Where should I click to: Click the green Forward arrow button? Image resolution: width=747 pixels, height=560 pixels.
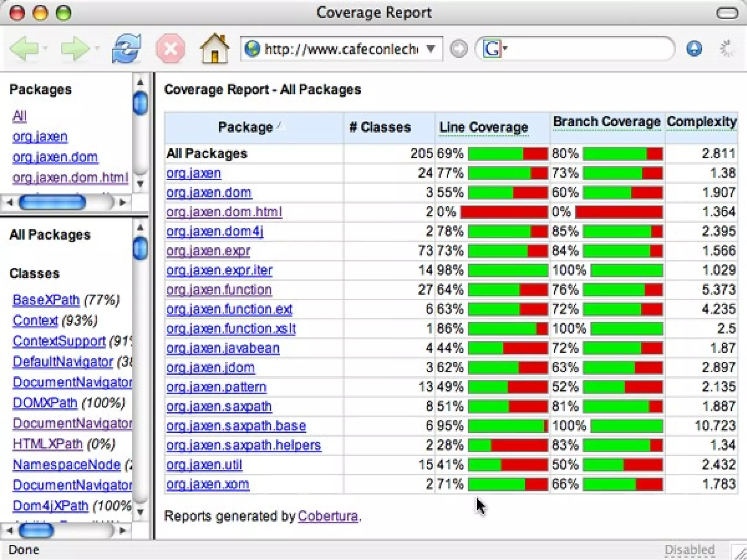74,49
